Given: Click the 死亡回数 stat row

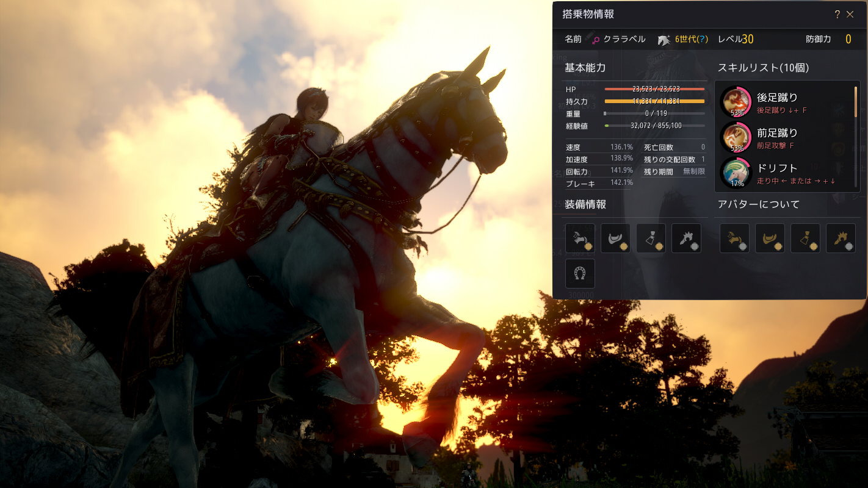Looking at the screenshot, I should (675, 147).
